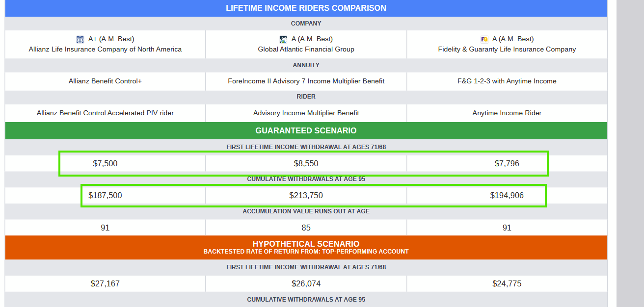The width and height of the screenshot is (644, 307).
Task: Select Fidelity & Guaranty Life Insurance Company text
Action: coord(507,49)
